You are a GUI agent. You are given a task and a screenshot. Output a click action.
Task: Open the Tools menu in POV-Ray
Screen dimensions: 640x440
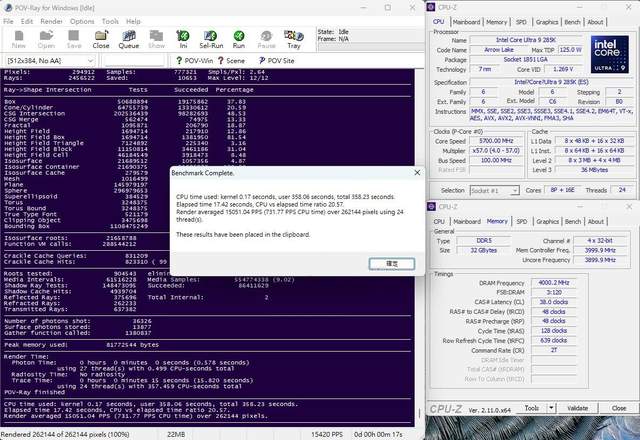(110, 21)
